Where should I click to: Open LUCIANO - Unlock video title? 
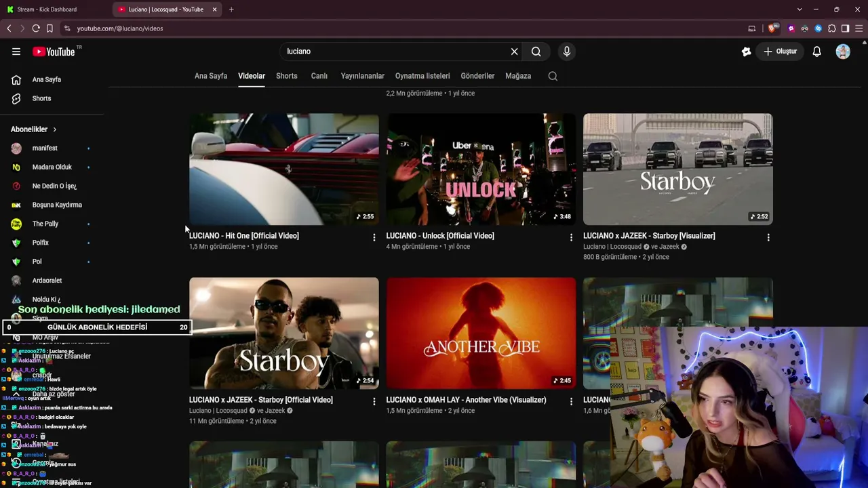point(440,236)
